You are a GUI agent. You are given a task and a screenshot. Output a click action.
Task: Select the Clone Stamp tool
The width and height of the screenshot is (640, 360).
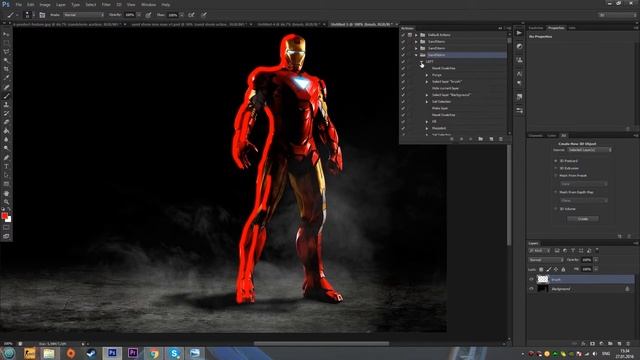coord(6,104)
